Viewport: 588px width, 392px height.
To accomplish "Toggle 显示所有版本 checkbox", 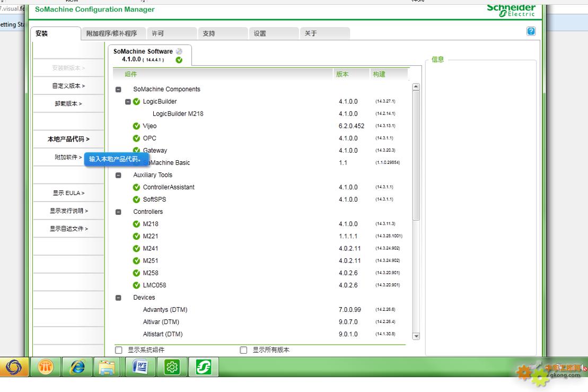I will click(x=243, y=350).
